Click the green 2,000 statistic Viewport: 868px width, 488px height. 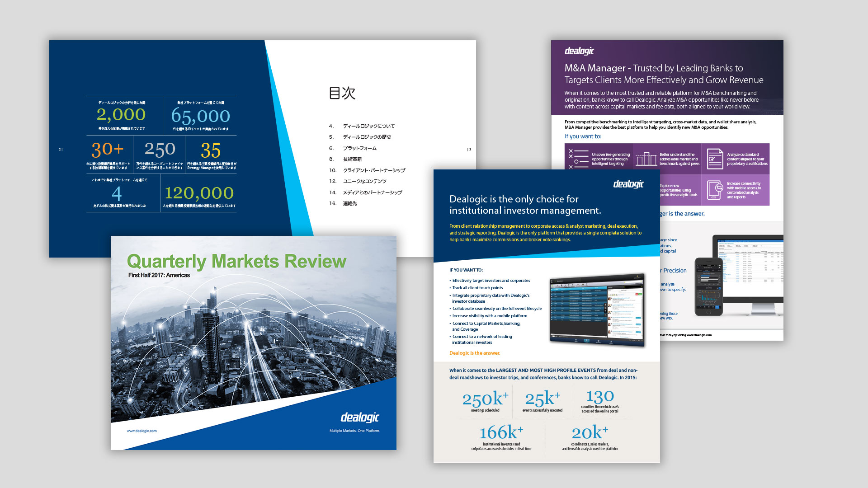click(x=121, y=114)
